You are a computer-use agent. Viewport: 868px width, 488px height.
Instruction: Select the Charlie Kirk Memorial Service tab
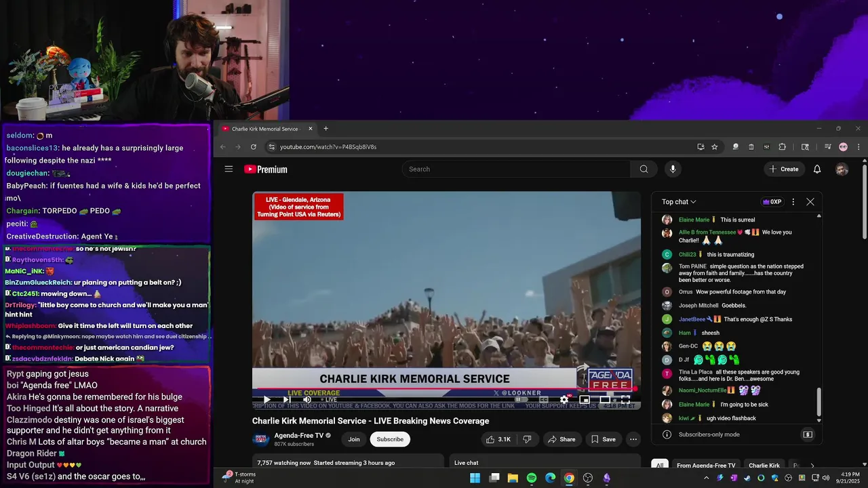(268, 129)
